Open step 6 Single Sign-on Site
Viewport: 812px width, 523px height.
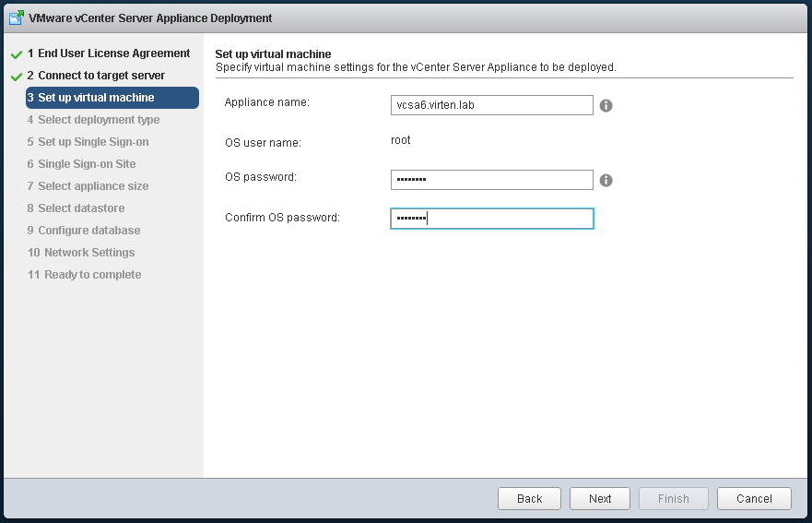click(x=81, y=164)
